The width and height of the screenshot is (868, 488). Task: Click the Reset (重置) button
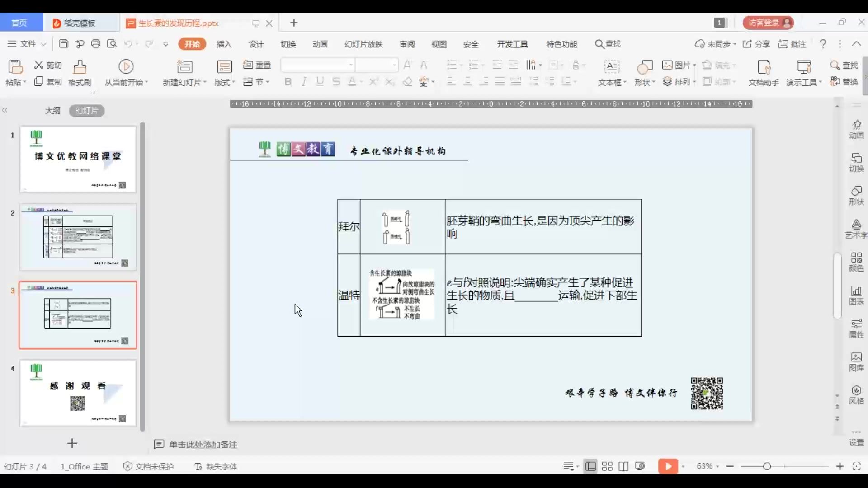(257, 65)
